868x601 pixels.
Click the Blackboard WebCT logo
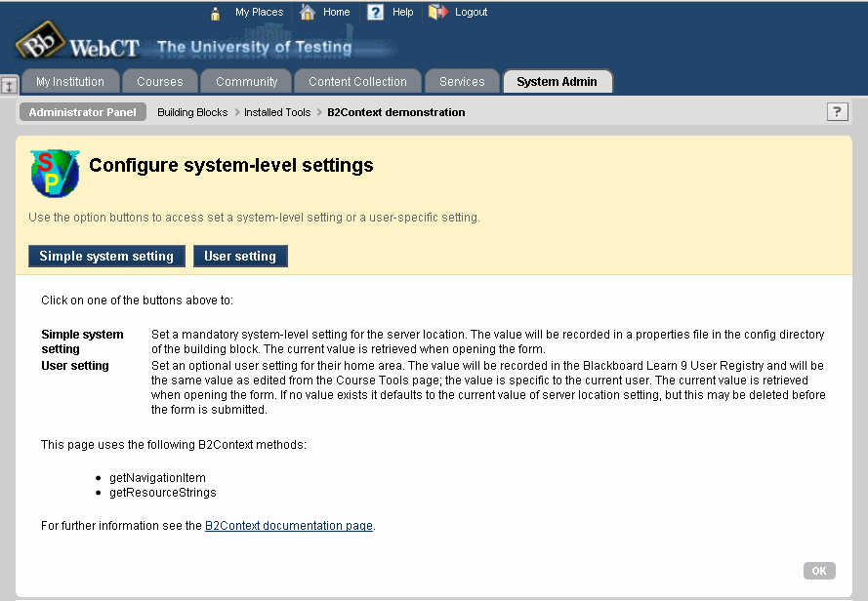pyautogui.click(x=78, y=46)
